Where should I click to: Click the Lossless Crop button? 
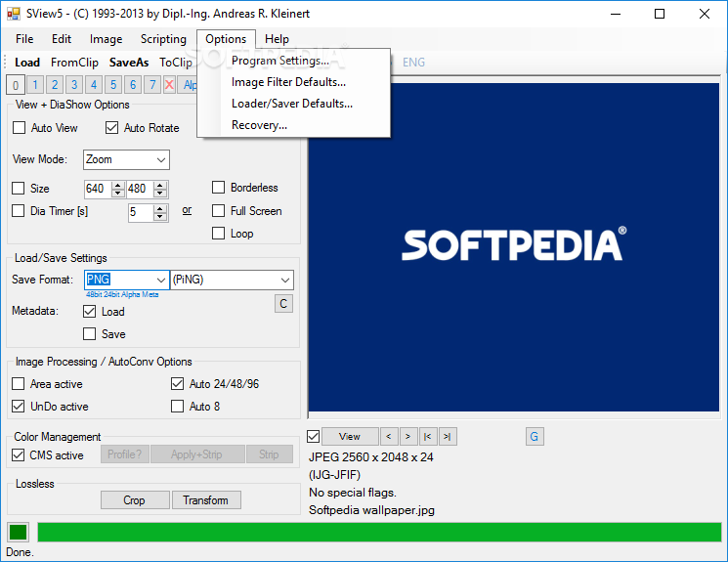135,500
